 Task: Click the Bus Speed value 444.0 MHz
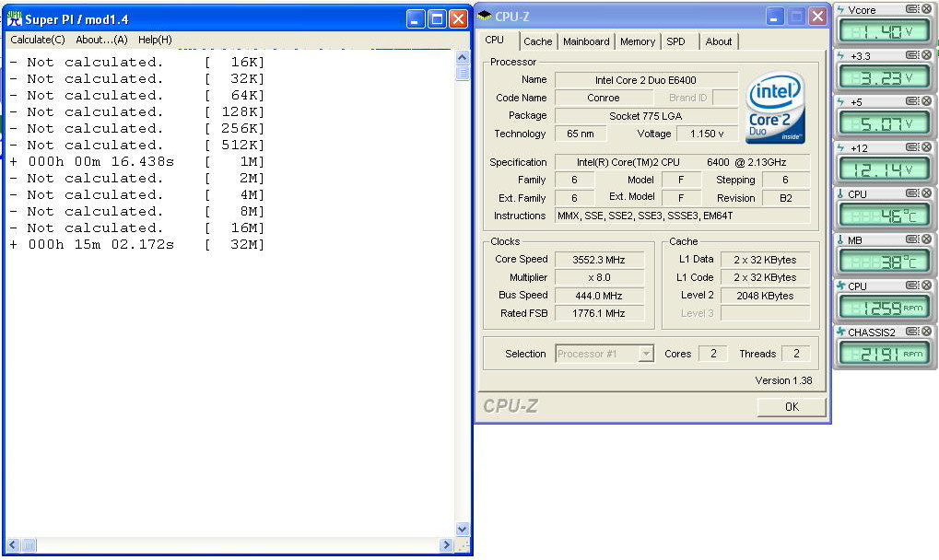[x=599, y=296]
